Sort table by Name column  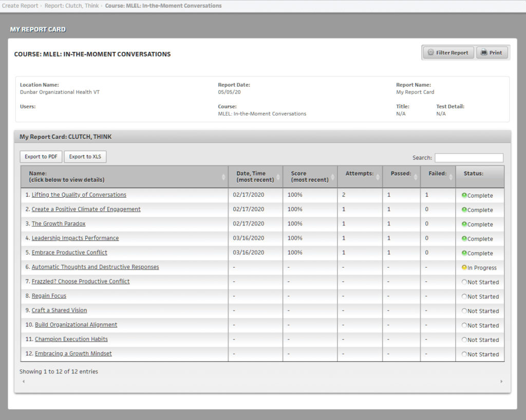point(124,177)
